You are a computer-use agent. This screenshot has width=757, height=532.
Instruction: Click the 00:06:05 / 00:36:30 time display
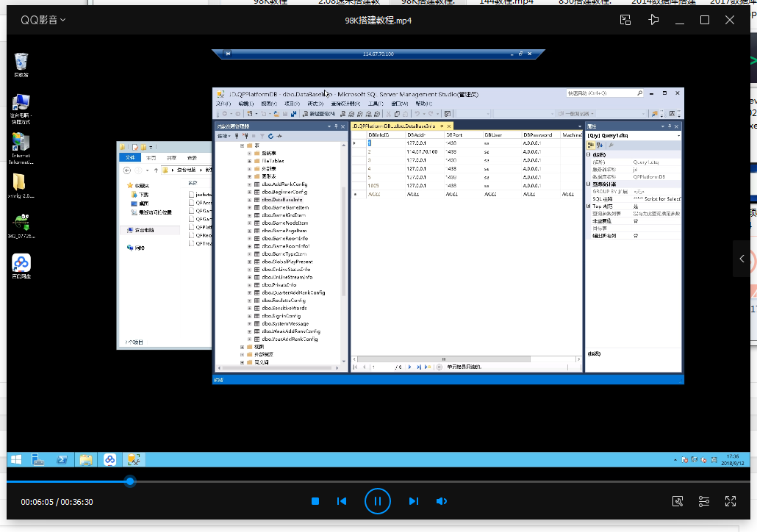(x=57, y=502)
